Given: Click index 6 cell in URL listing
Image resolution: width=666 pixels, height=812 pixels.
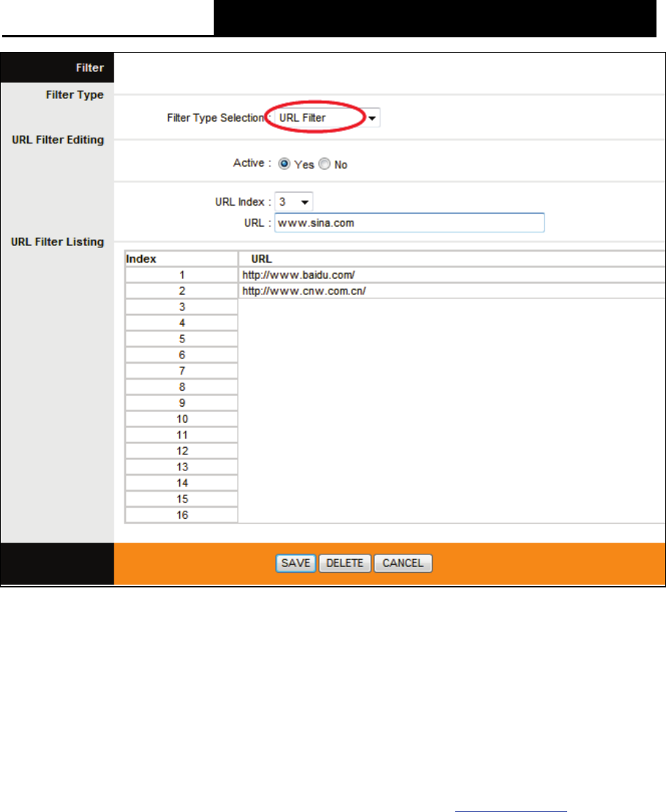Looking at the screenshot, I should pos(182,356).
